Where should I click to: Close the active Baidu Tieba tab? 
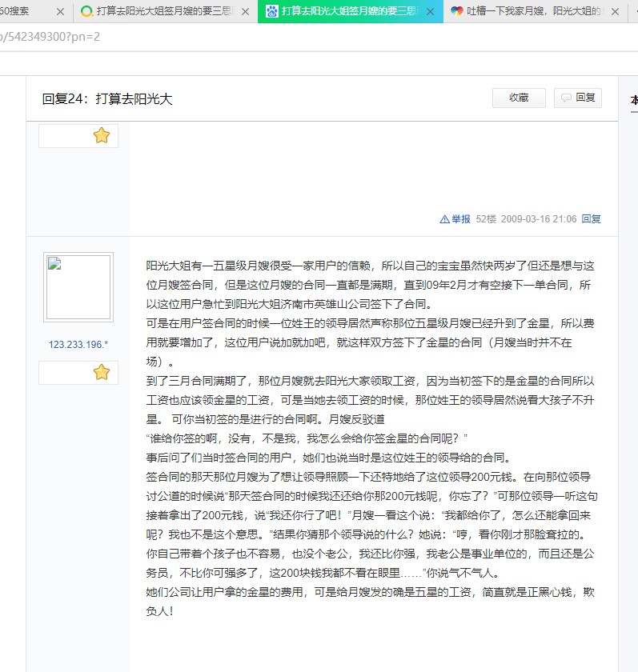click(430, 12)
